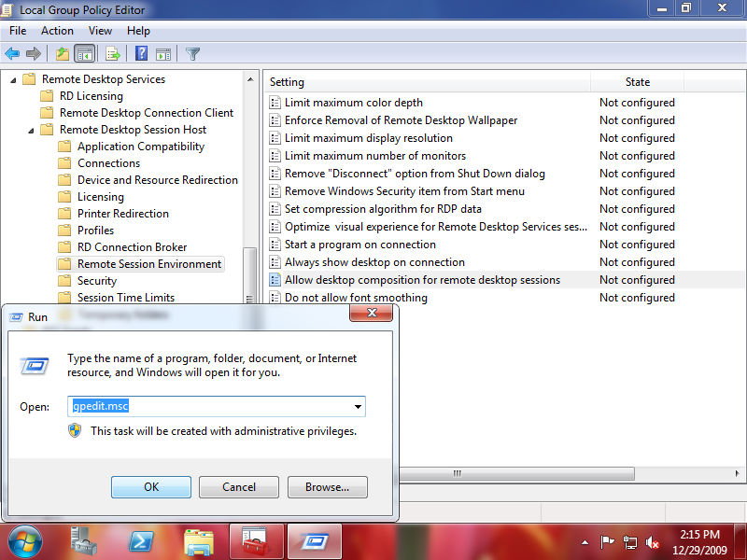
Task: Show hidden tray icons arrow
Action: (x=585, y=542)
